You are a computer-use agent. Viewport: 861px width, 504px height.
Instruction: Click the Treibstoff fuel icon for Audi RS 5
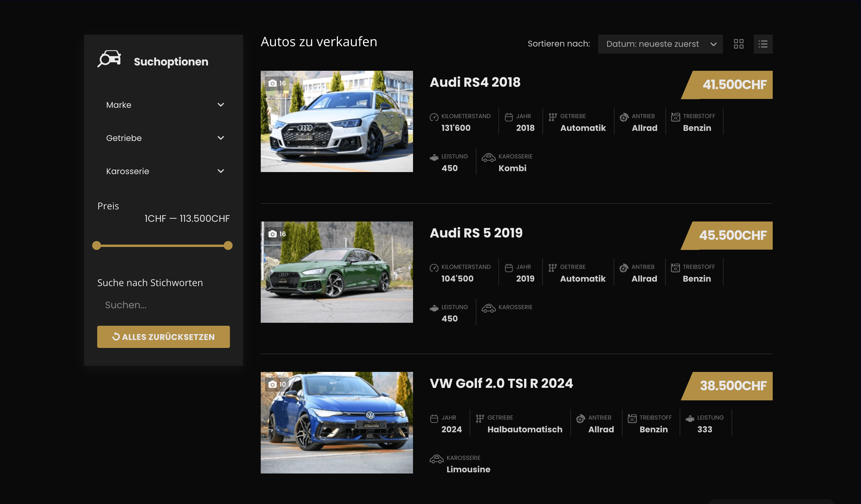(x=675, y=268)
